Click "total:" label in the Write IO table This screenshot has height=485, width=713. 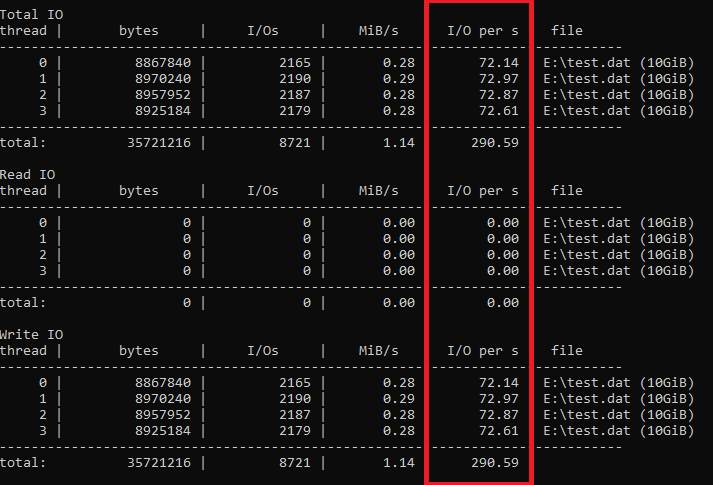pyautogui.click(x=23, y=463)
